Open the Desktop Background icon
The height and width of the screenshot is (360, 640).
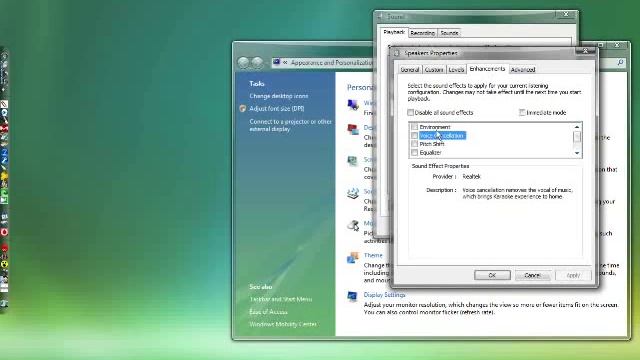click(x=353, y=129)
